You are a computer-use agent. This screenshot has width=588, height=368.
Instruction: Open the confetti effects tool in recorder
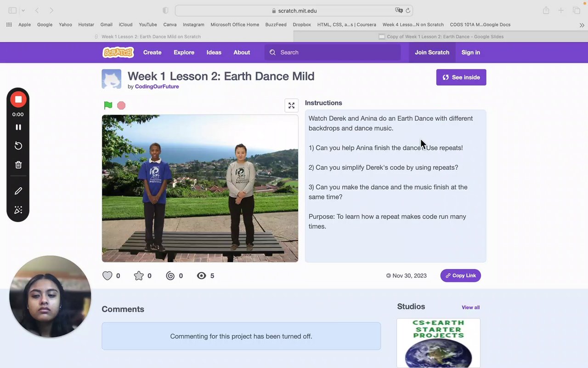pos(18,210)
